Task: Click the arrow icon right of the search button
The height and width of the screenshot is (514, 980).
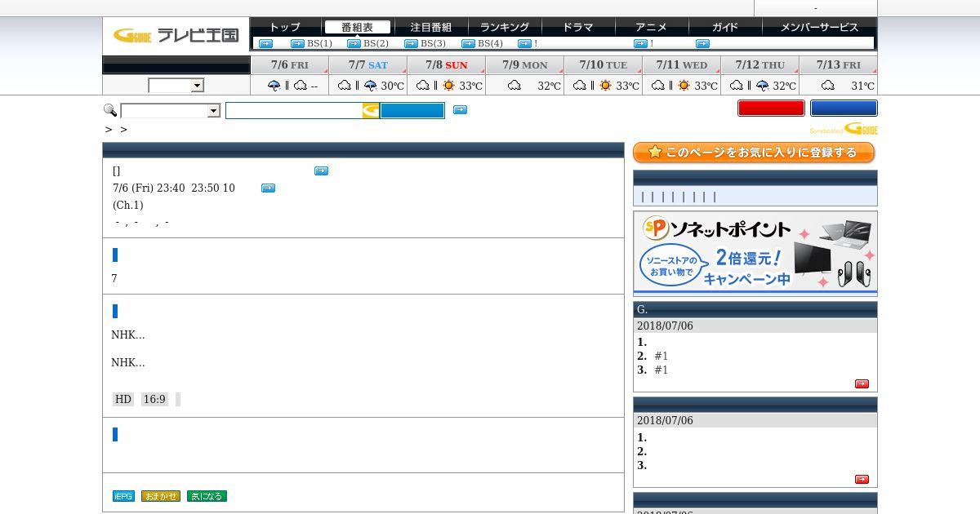Action: click(x=460, y=109)
